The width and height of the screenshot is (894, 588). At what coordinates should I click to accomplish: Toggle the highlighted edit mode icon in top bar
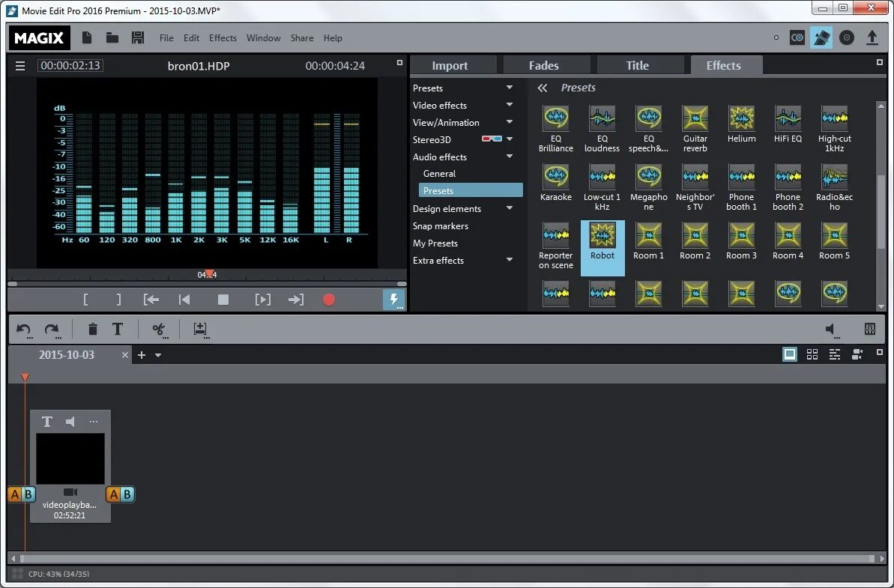pyautogui.click(x=821, y=38)
